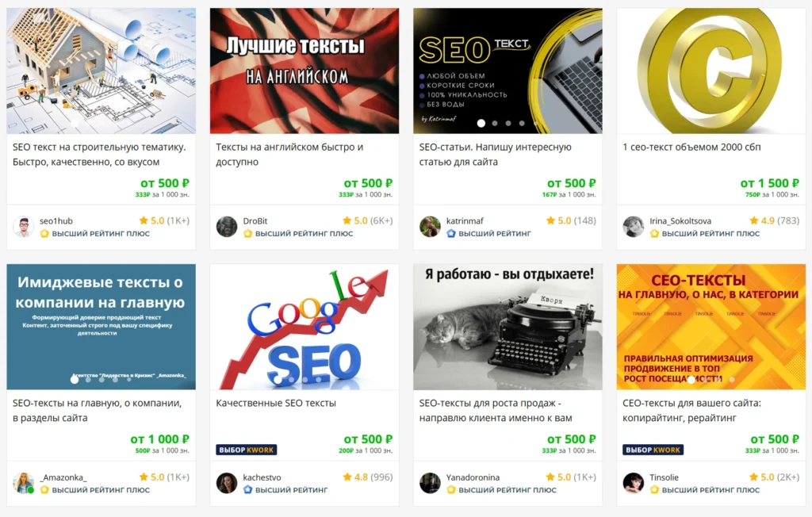Click the ВЫБОР KWORK badge under Качественные SEO тексты
Screen dimensions: 812x517
tap(247, 450)
